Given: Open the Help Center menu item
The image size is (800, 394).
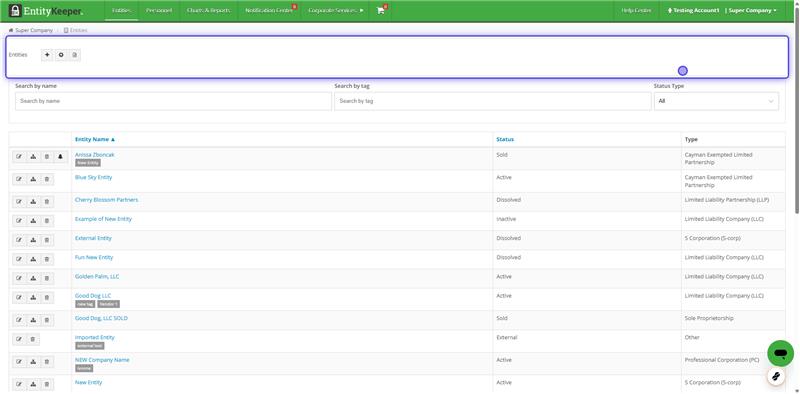Looking at the screenshot, I should point(636,11).
